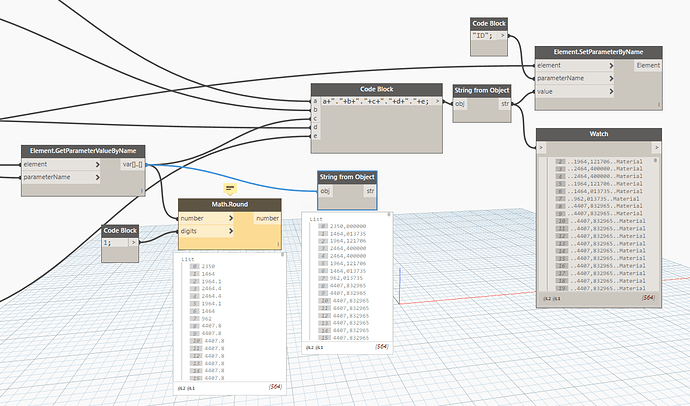Click the "a" input port of the concatenation Code Block
This screenshot has width=690, height=406.
(316, 101)
